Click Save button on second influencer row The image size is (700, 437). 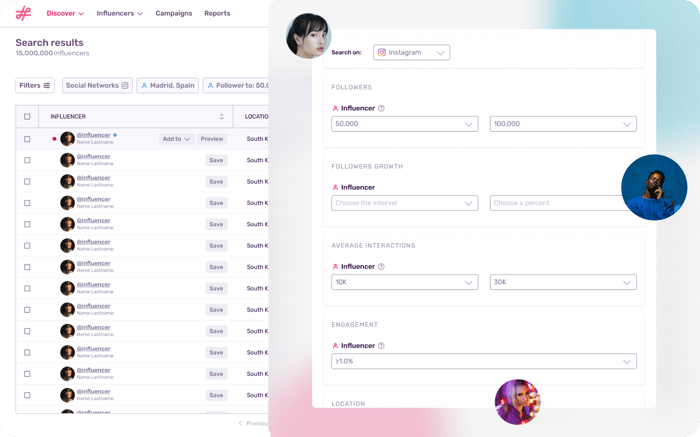(216, 160)
